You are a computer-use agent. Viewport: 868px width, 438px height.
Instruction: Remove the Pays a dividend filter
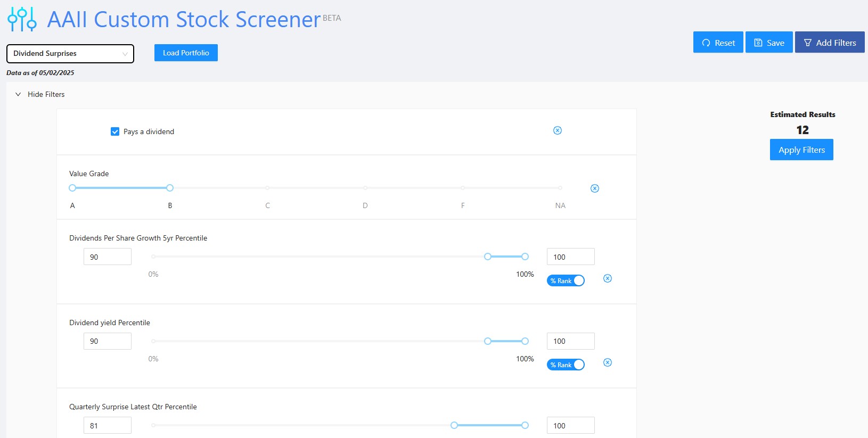[558, 130]
